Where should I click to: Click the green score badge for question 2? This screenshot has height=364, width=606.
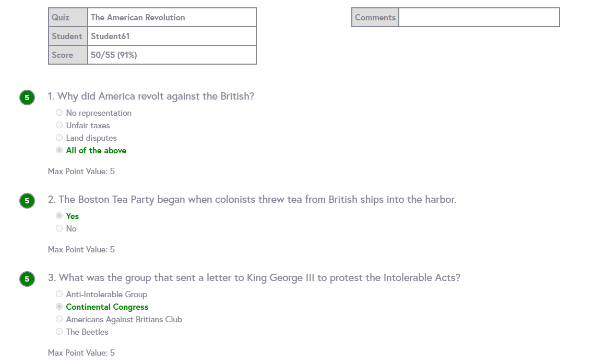(27, 201)
